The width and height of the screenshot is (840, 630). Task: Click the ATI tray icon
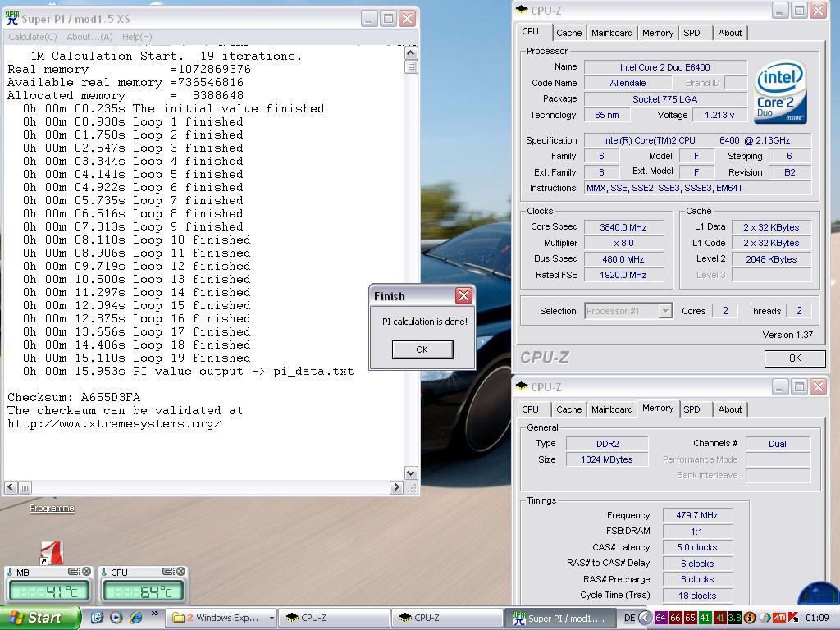[779, 618]
